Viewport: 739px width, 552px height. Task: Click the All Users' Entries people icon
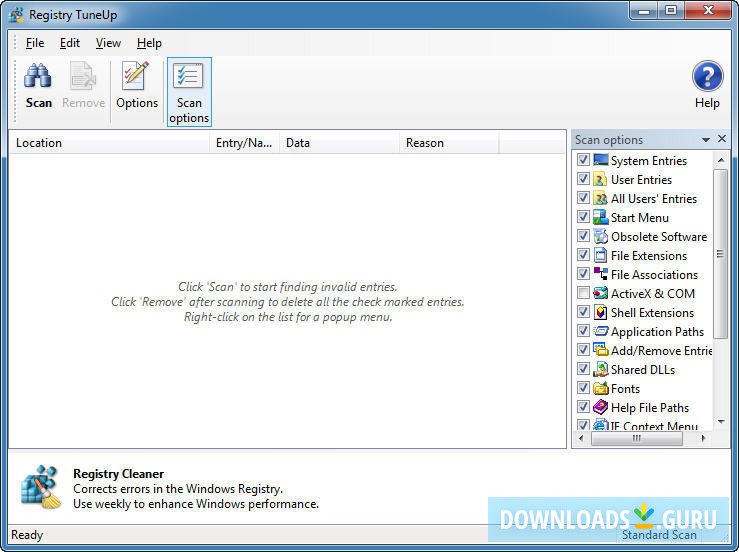point(600,198)
